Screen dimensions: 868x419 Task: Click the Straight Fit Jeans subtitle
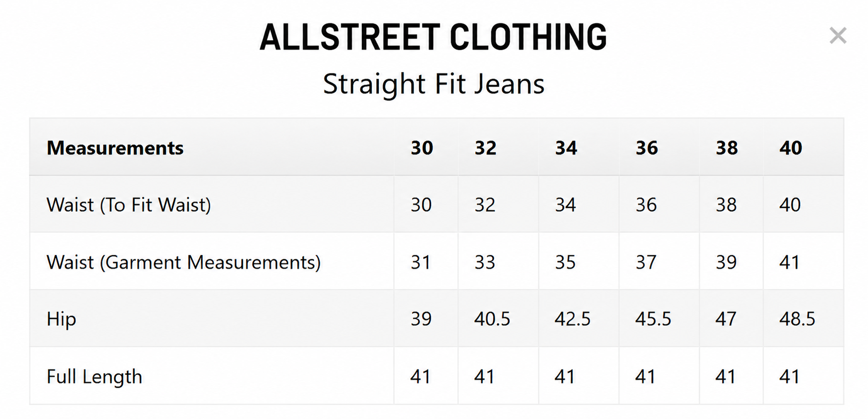coord(434,84)
